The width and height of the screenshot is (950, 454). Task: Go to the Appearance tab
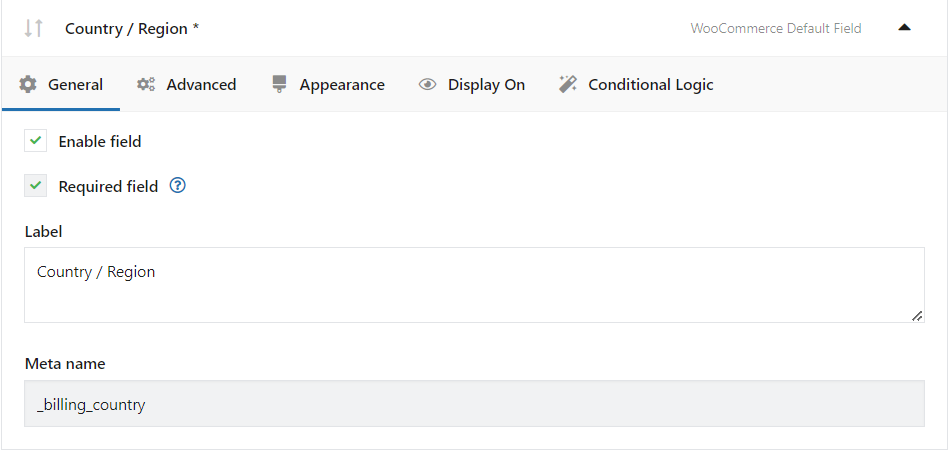tap(328, 84)
